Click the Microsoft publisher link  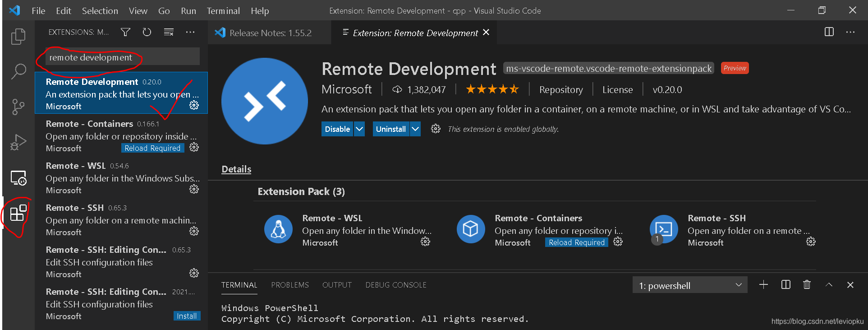[347, 89]
